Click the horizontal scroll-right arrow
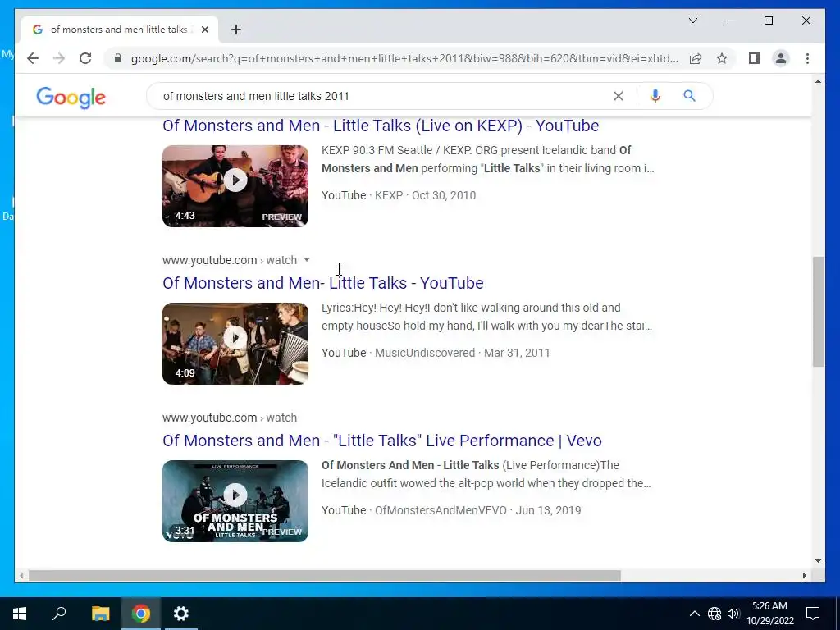 point(804,575)
